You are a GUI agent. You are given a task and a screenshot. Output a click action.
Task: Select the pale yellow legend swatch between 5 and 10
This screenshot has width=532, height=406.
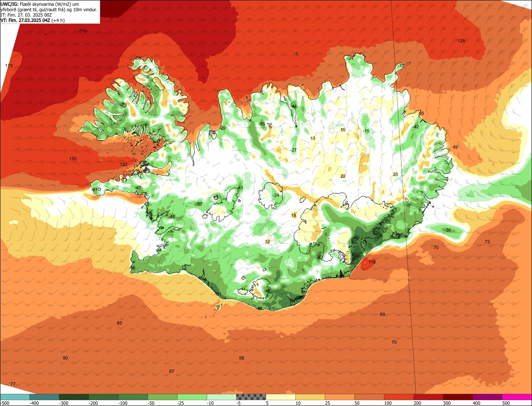point(280,397)
